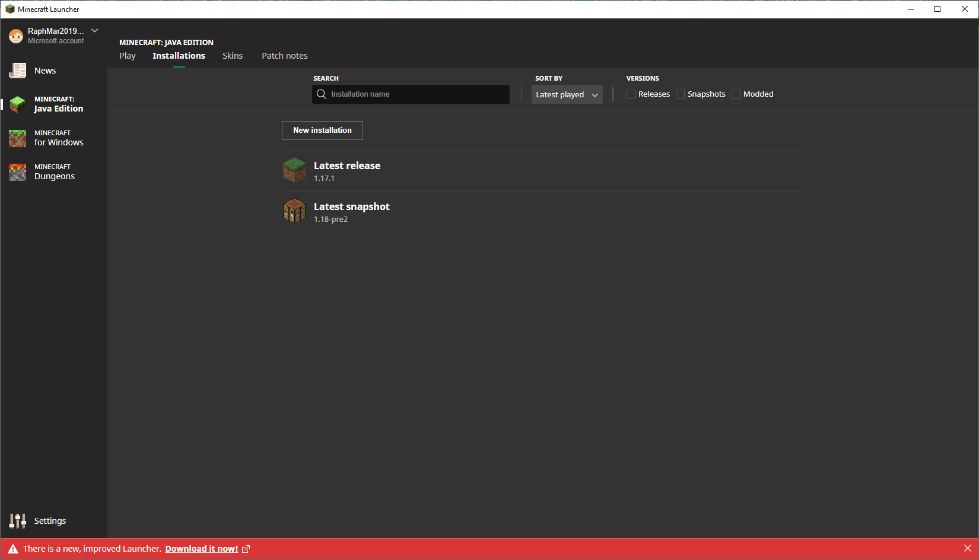Open Minecraft Dungeons sidebar icon
Image resolution: width=979 pixels, height=560 pixels.
[x=18, y=172]
